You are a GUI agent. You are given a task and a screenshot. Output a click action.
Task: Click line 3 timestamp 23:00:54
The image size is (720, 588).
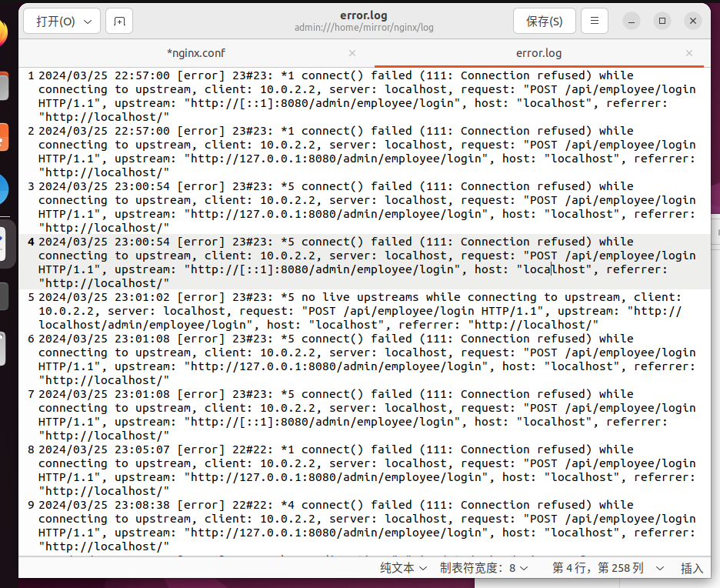(142, 186)
